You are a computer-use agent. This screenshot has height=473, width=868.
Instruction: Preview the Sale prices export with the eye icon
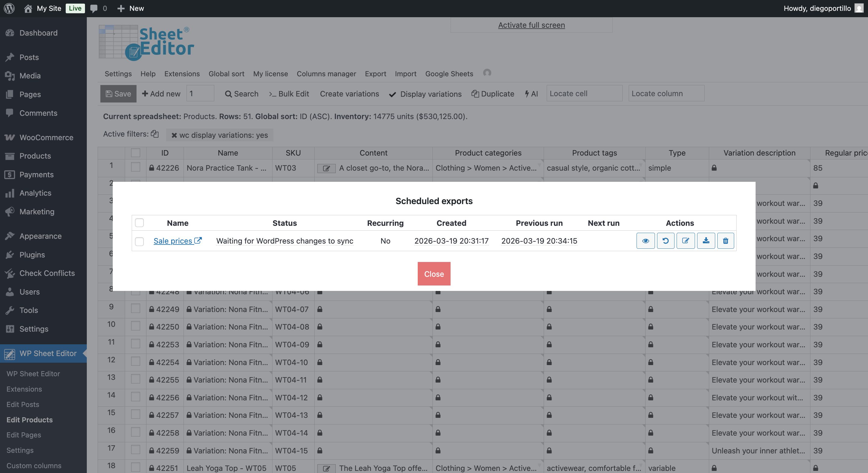645,241
